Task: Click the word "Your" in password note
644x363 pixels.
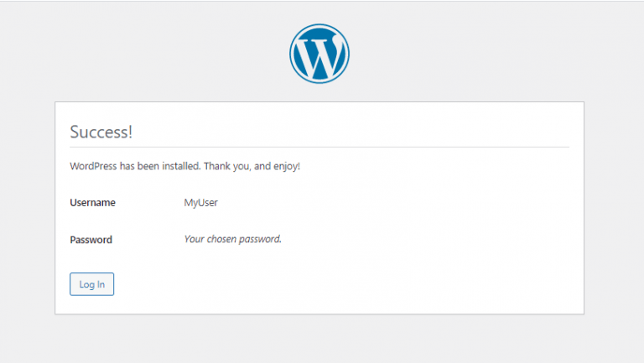Action: 194,239
